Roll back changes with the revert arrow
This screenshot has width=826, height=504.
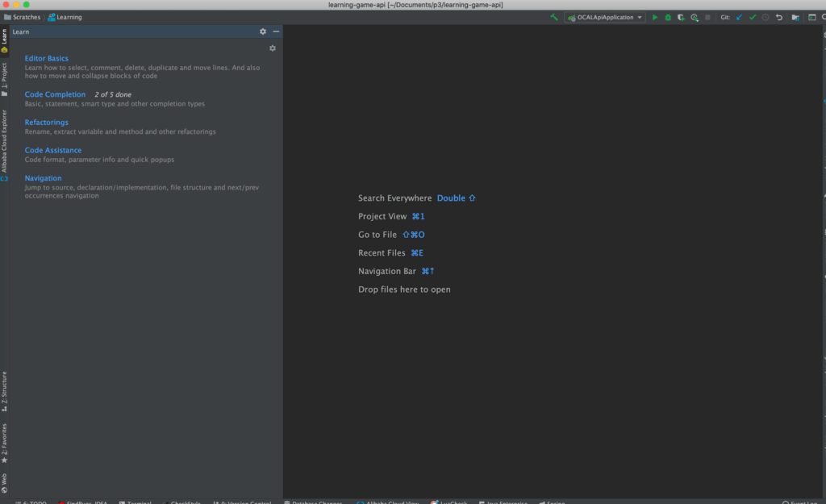[779, 17]
